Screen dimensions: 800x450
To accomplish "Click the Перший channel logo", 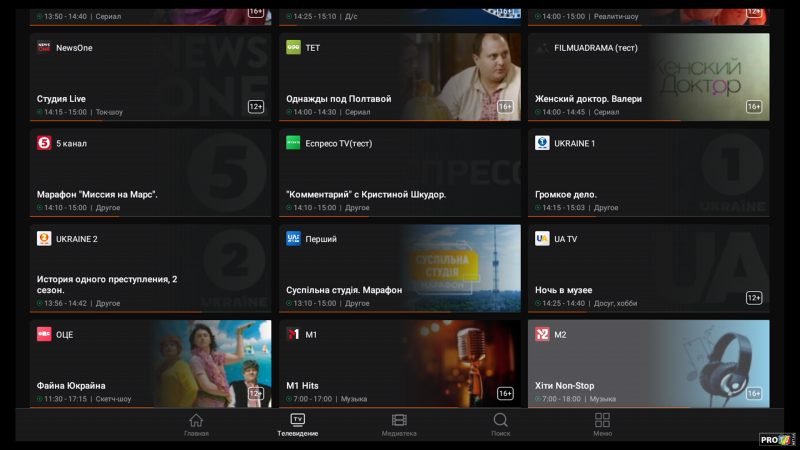I will pyautogui.click(x=293, y=239).
